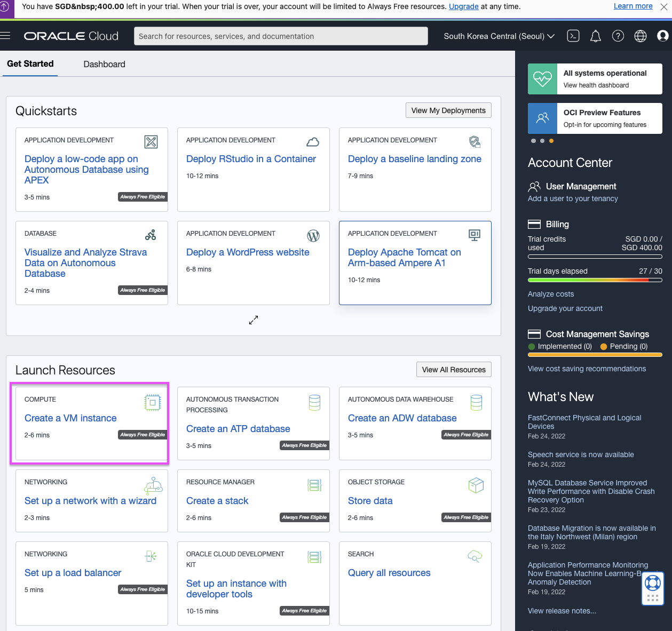This screenshot has width=672, height=631.
Task: Click the Cost Management Savings yellow bar
Action: point(595,354)
